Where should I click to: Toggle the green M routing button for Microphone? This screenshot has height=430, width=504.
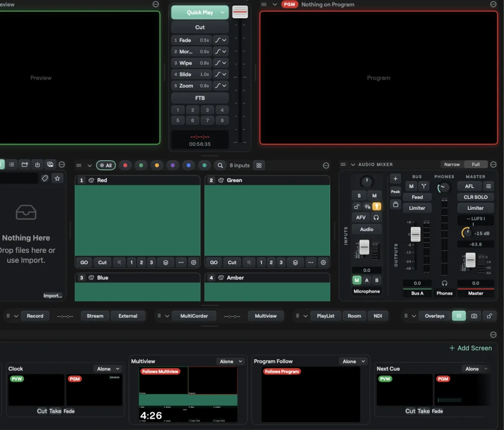coord(357,280)
